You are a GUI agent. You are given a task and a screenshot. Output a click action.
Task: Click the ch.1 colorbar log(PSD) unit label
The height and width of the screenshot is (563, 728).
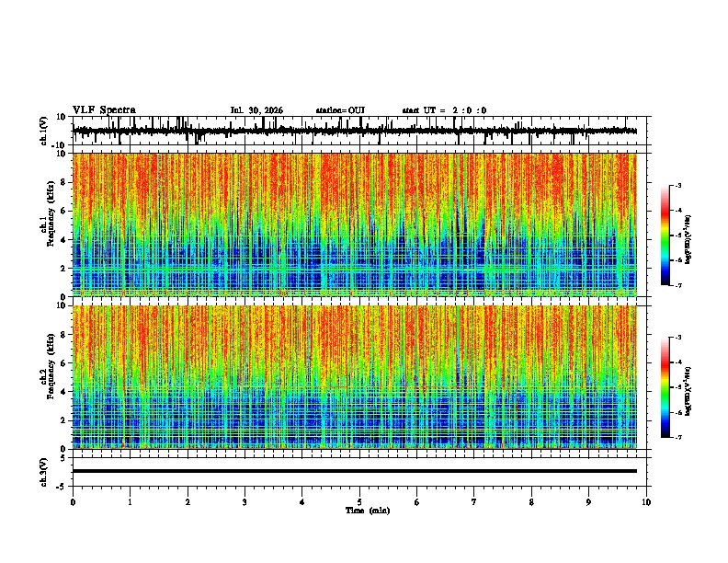pyautogui.click(x=688, y=239)
